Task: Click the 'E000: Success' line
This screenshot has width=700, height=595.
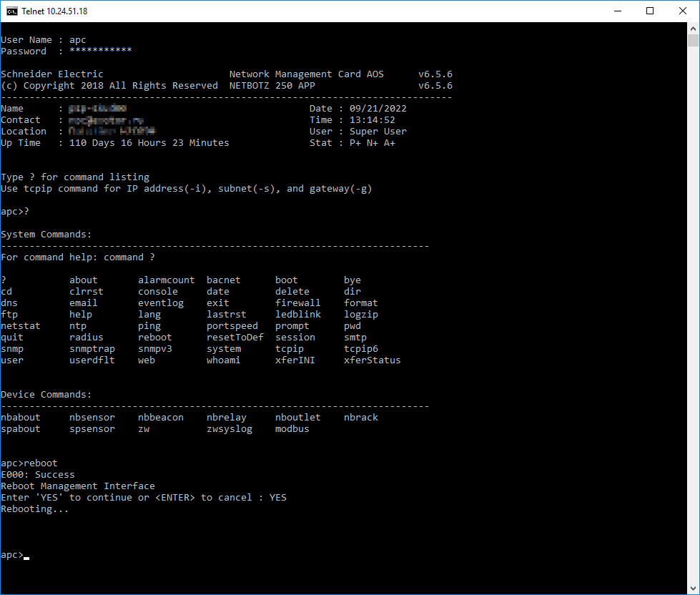Action: click(38, 474)
